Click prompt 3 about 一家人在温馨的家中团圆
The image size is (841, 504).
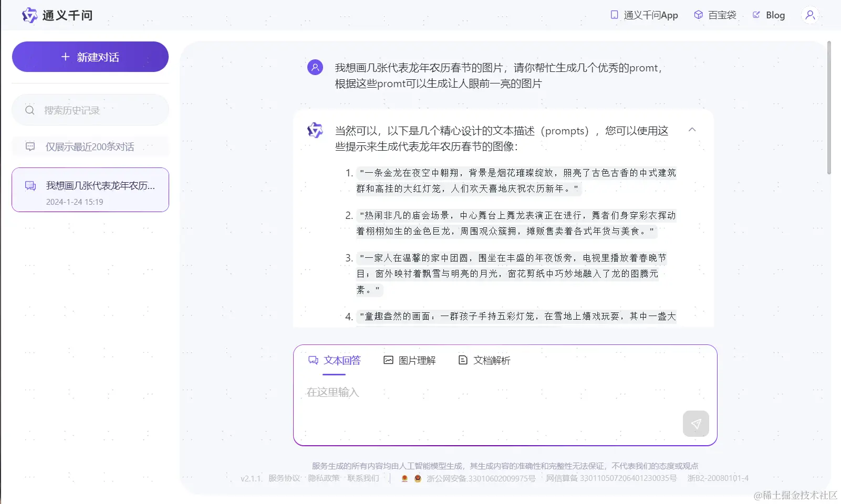pos(512,274)
